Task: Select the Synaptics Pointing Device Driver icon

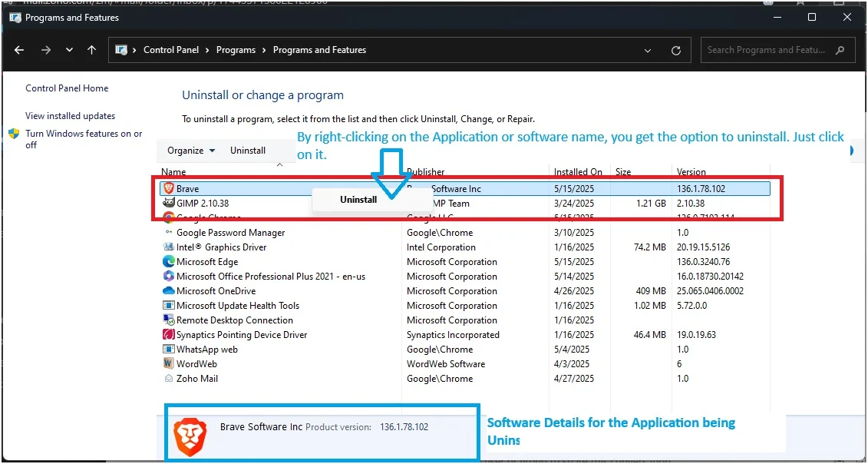Action: [x=169, y=335]
